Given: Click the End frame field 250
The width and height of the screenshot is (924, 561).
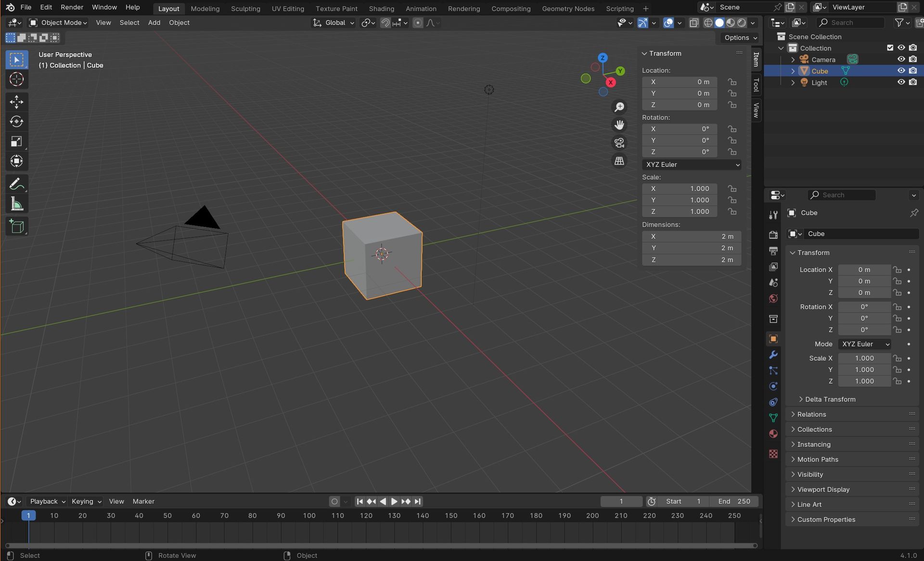Looking at the screenshot, I should (x=734, y=502).
